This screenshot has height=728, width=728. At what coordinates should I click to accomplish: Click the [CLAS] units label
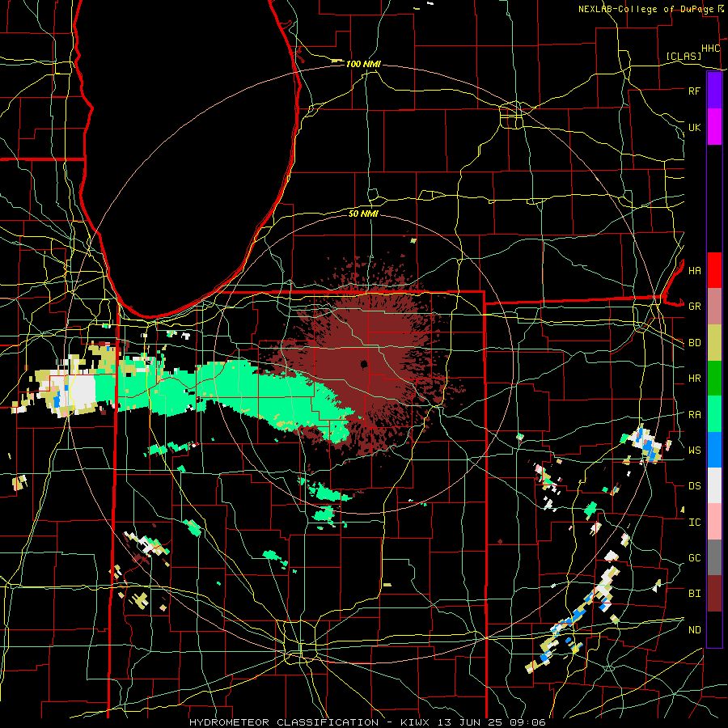[x=684, y=56]
